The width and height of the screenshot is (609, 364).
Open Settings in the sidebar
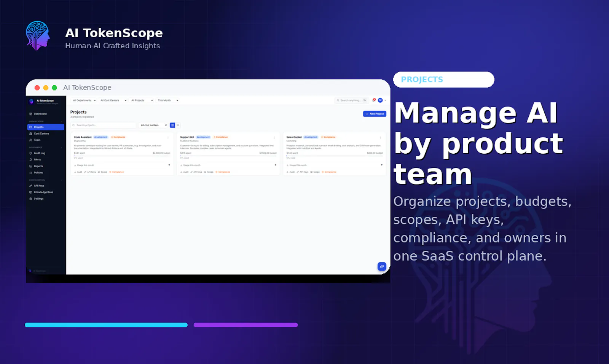tap(37, 199)
